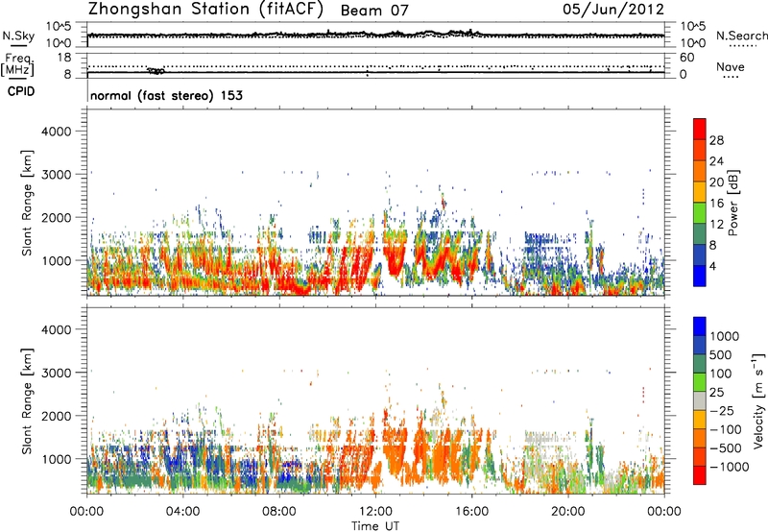The image size is (768, 532).
Task: Click the "Freq. [MHz]" axis label
Action: (x=17, y=65)
